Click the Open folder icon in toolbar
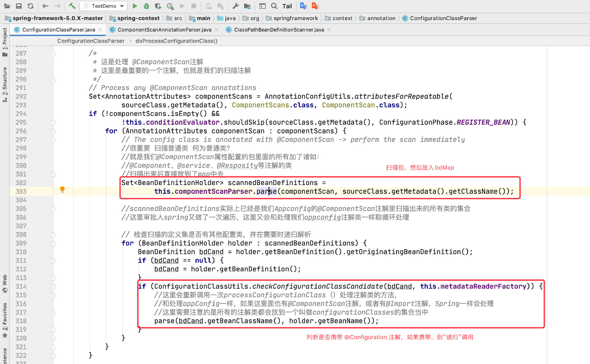Image resolution: width=590 pixels, height=364 pixels. (x=7, y=6)
